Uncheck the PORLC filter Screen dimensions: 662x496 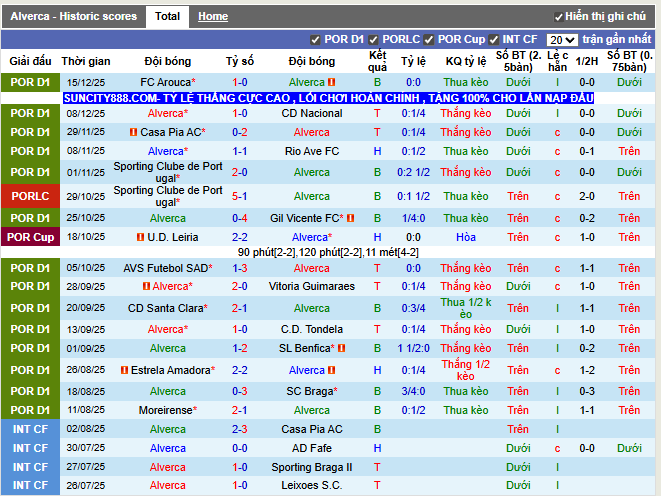click(x=373, y=40)
